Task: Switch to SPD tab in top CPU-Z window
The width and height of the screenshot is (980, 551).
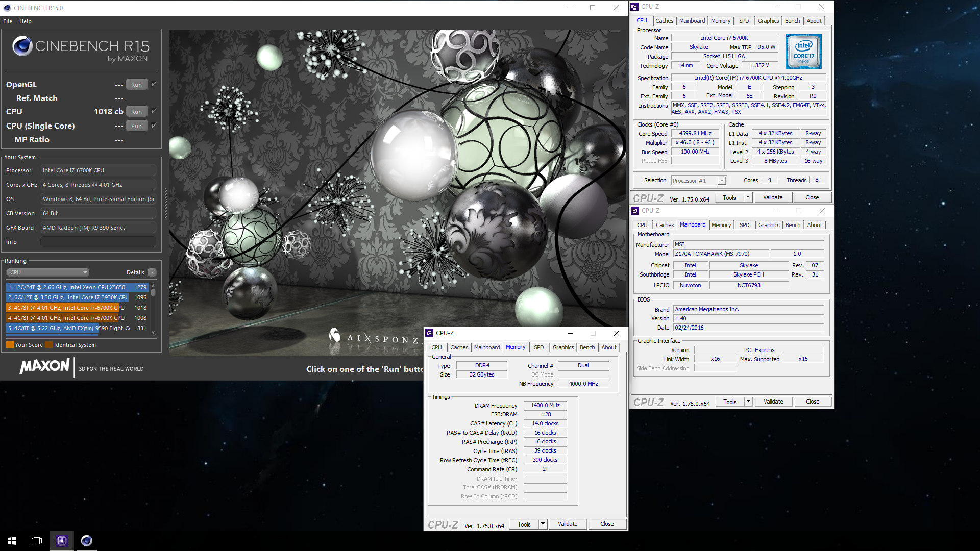Action: 744,21
